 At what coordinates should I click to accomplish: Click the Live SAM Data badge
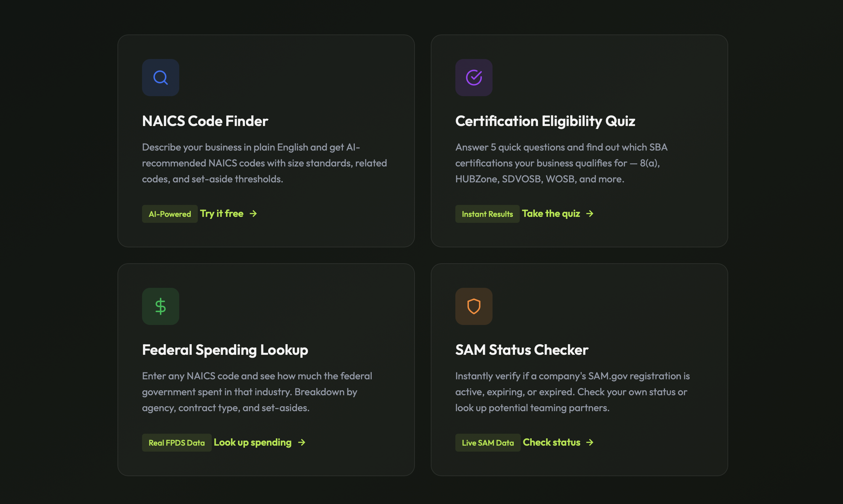coord(488,442)
